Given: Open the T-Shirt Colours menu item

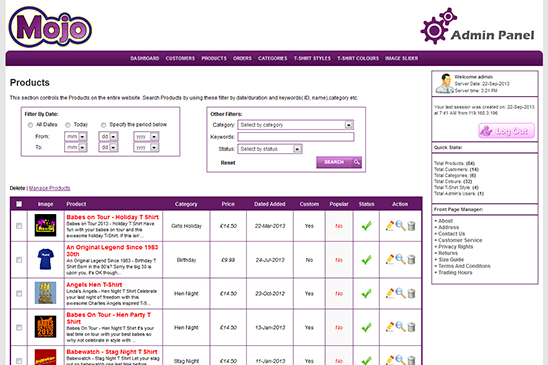Looking at the screenshot, I should tap(358, 58).
